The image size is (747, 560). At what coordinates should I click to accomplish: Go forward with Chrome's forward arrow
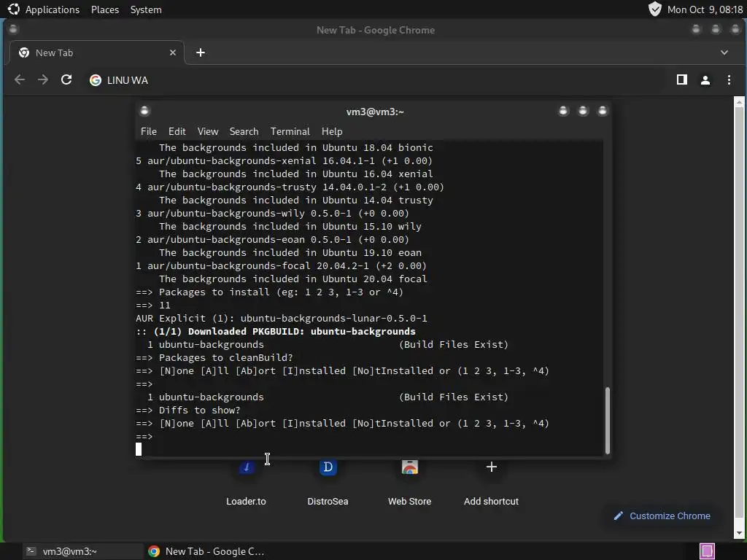pos(43,79)
